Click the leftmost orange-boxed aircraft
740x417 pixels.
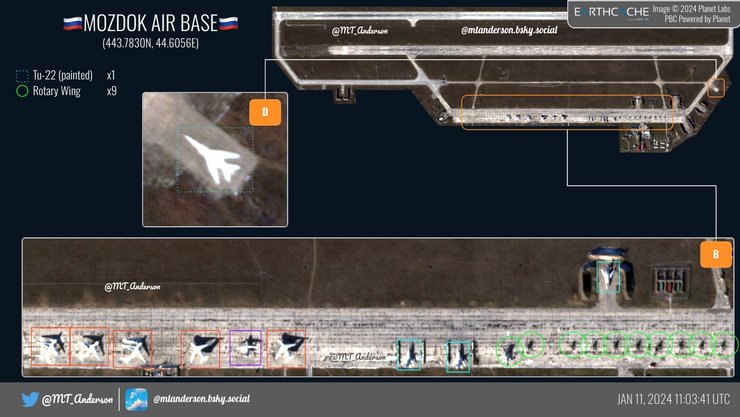[49, 347]
